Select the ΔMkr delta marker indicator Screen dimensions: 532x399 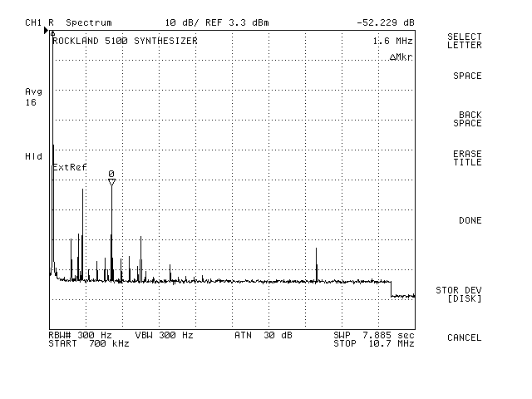pyautogui.click(x=401, y=57)
